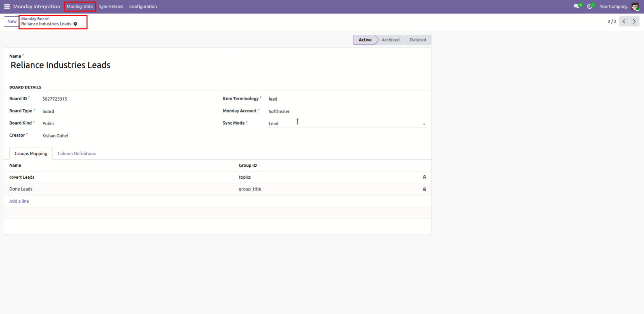Open the activities clock icon
The image size is (644, 314).
click(x=591, y=6)
